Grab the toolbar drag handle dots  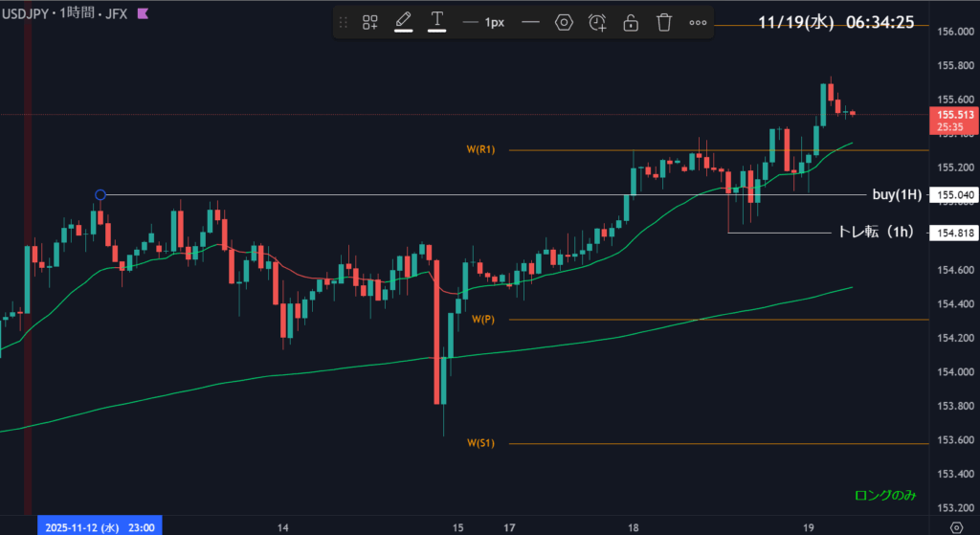coord(344,22)
